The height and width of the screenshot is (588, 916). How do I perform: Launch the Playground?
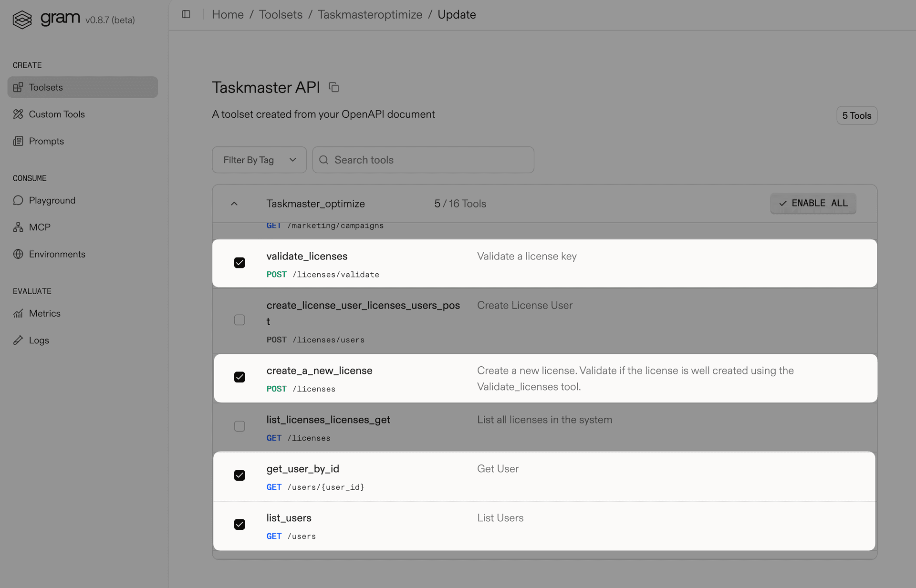52,200
